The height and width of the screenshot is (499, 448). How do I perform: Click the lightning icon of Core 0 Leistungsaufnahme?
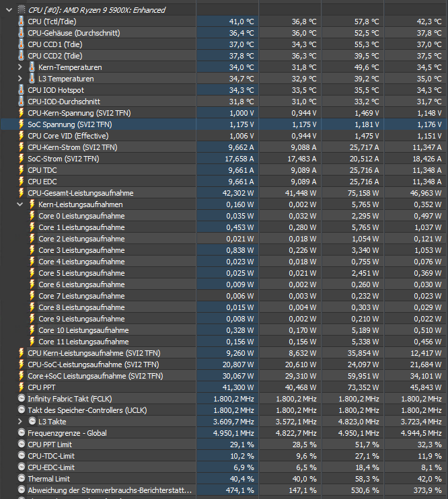[x=32, y=216]
